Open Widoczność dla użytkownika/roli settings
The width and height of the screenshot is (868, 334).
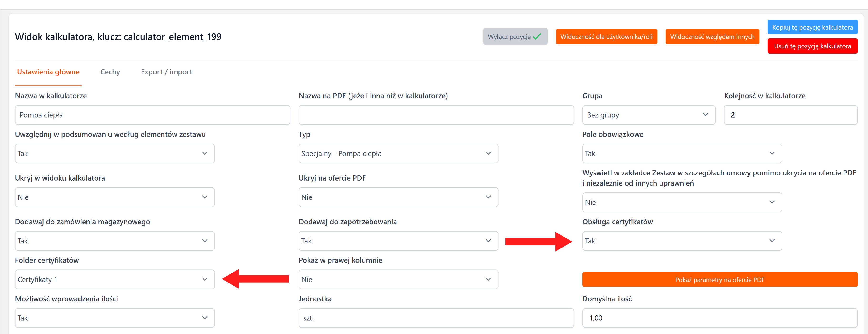tap(606, 36)
